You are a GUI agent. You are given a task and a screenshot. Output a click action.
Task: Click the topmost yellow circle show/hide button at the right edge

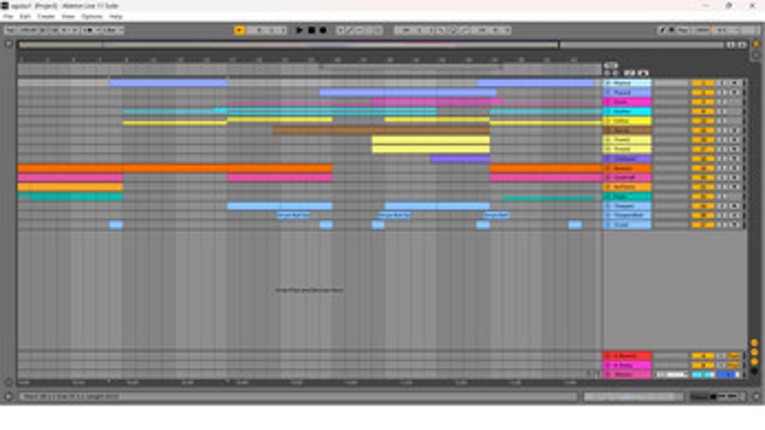coord(754,343)
